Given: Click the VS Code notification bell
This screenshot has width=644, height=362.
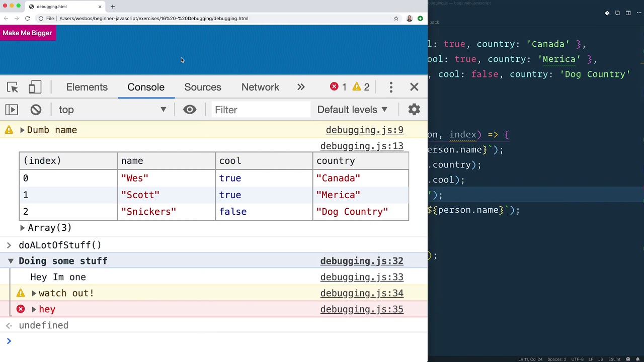Looking at the screenshot, I should 638,359.
